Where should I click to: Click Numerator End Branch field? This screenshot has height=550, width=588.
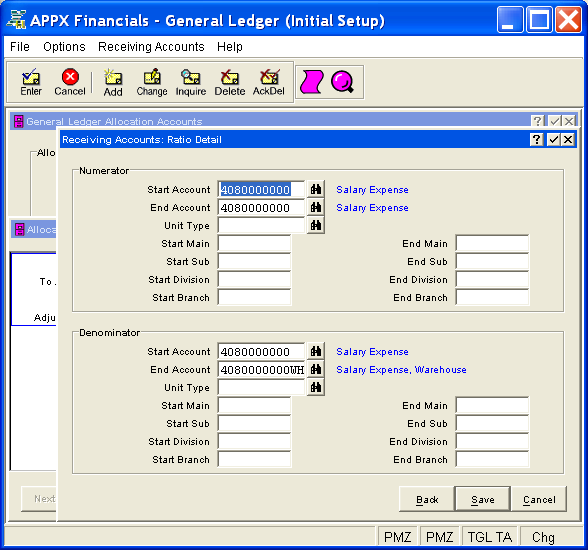(x=492, y=297)
